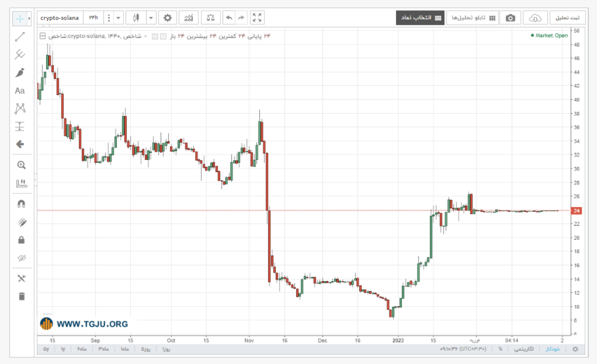Open the compare symbols scale icon
This screenshot has height=364, width=597.
click(x=211, y=18)
